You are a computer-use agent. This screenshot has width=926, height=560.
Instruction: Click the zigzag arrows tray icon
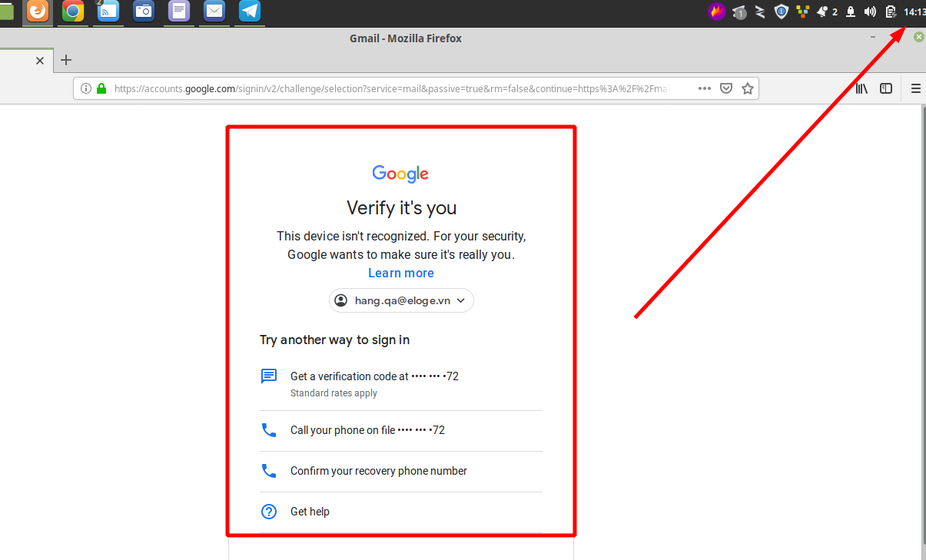pos(761,12)
